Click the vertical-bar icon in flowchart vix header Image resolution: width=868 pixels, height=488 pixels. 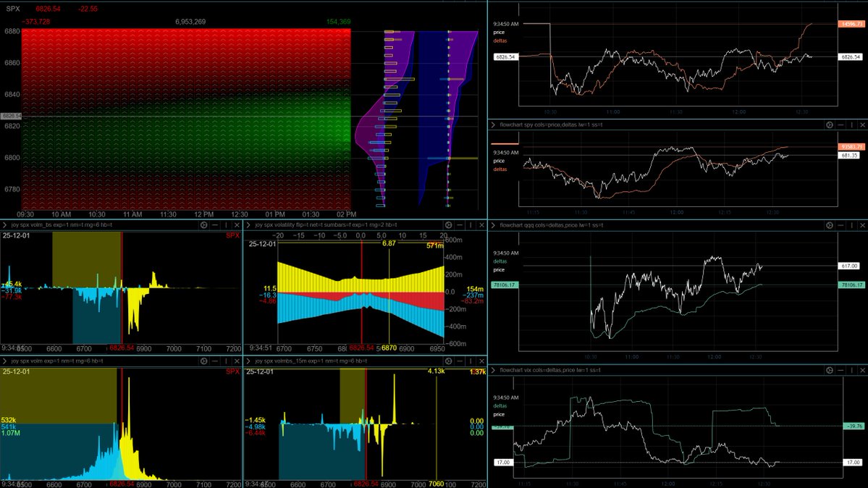(x=851, y=370)
